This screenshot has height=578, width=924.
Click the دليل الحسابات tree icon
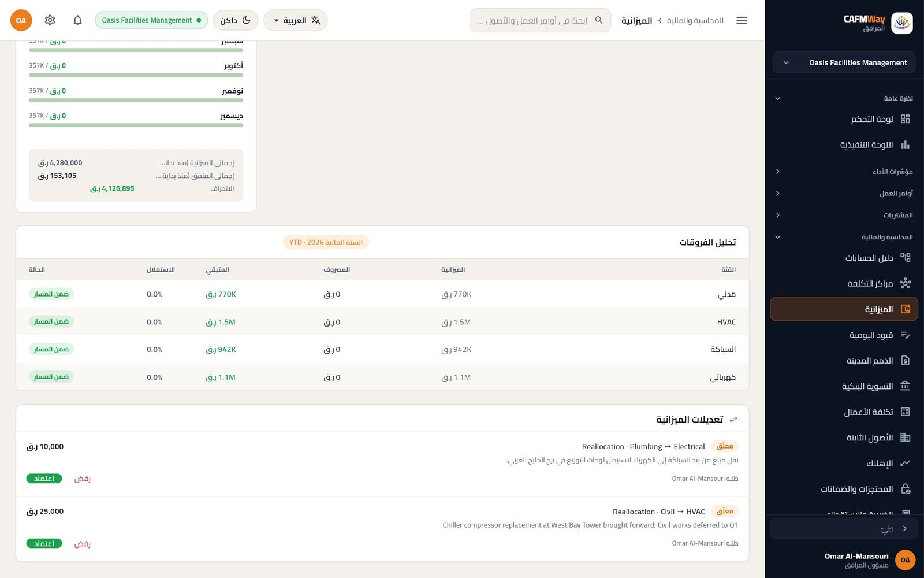(x=905, y=258)
